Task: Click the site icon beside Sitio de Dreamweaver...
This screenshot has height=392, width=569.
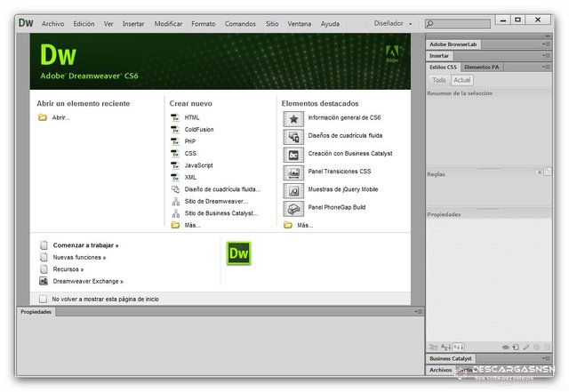Action: [176, 201]
